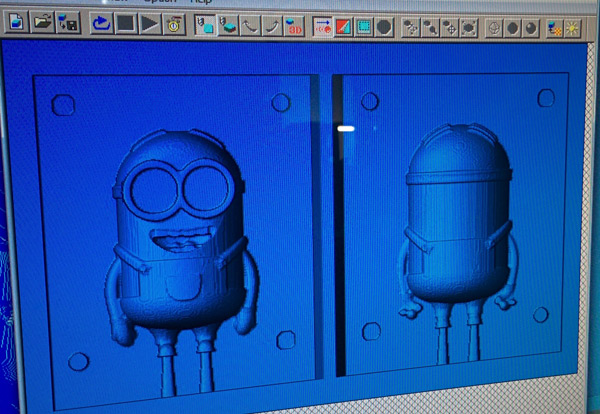Click the fit-to-screen view icon
Image resolution: width=600 pixels, height=414 pixels.
coord(469,28)
